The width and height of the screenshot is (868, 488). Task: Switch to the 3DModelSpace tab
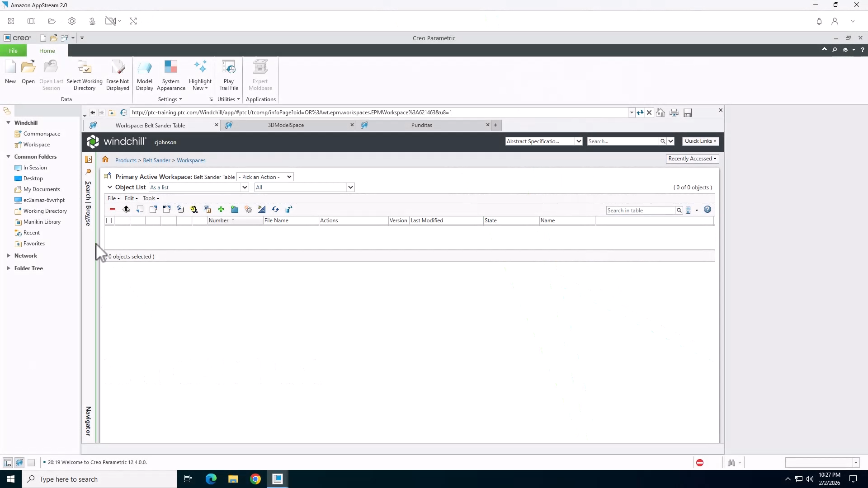[x=286, y=125]
